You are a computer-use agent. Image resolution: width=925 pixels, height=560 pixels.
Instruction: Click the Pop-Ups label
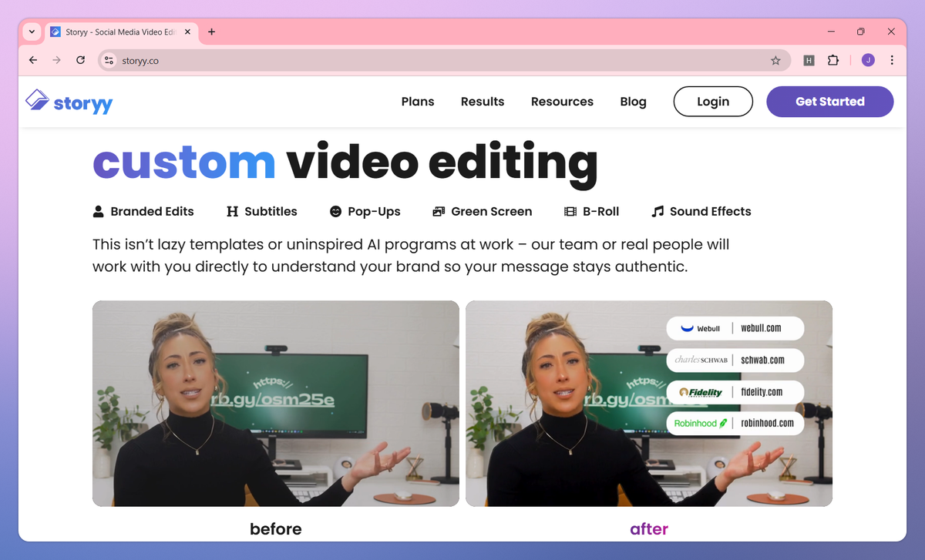tap(374, 211)
